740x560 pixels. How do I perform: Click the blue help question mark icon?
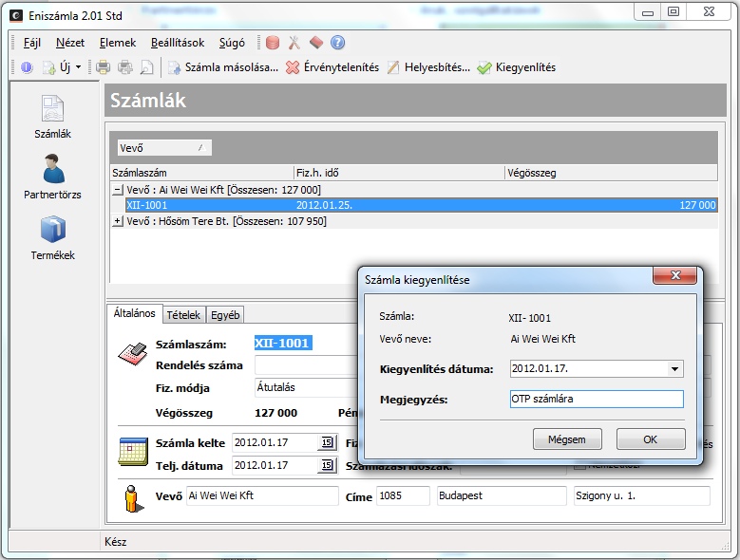coord(337,43)
